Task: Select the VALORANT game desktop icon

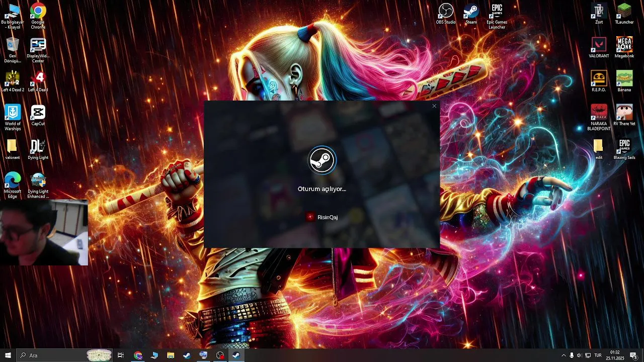Action: (599, 47)
